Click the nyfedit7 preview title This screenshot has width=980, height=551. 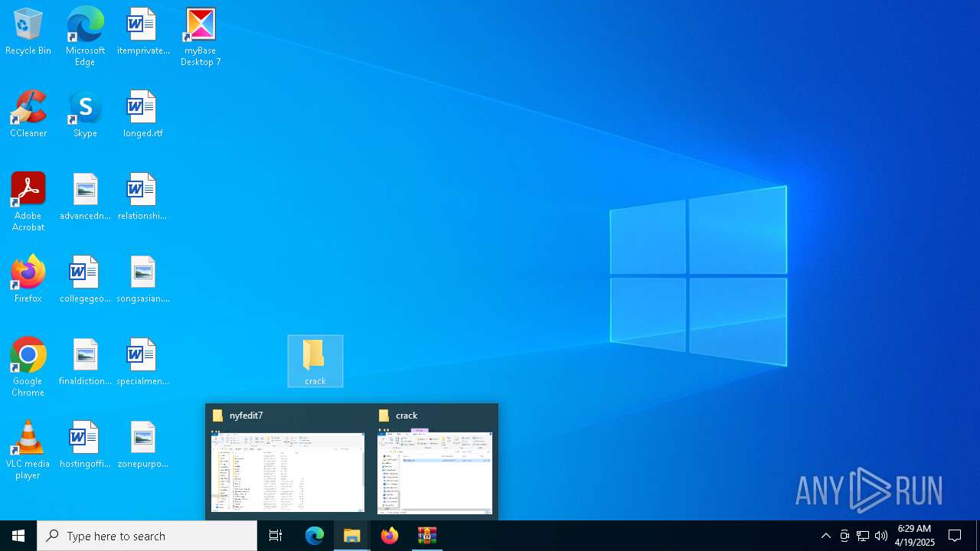click(247, 416)
